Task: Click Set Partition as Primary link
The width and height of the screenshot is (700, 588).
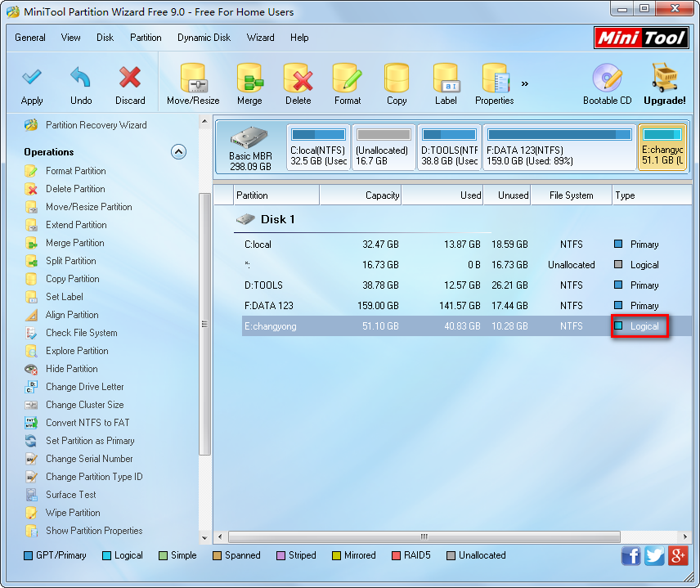Action: pyautogui.click(x=90, y=441)
